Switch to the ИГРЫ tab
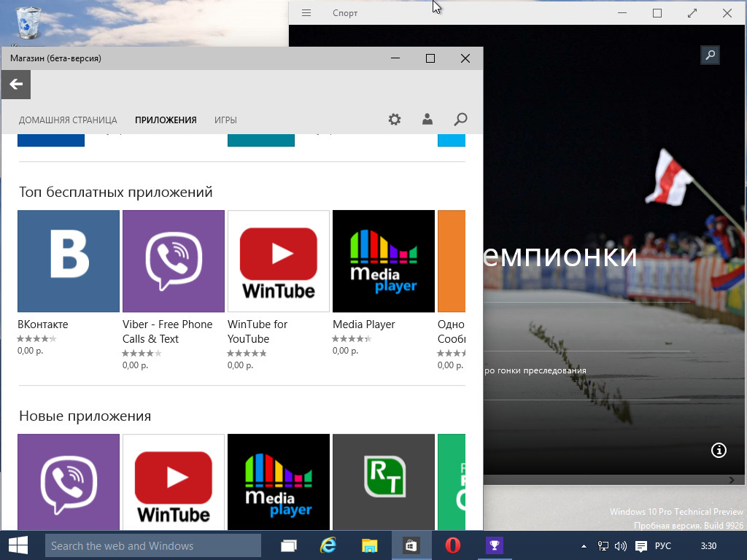This screenshot has width=747, height=560. pos(225,120)
